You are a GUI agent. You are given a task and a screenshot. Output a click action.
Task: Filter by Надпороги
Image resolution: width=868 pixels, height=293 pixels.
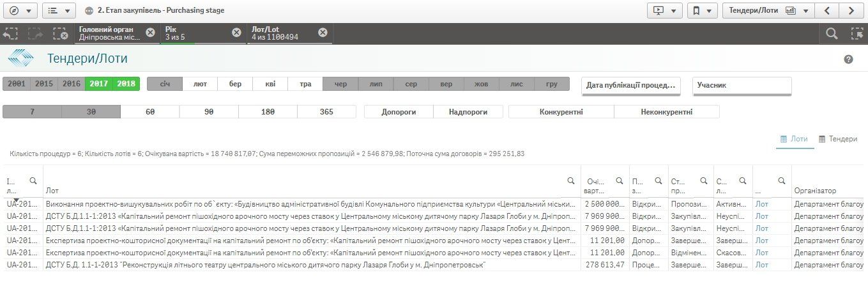point(468,111)
